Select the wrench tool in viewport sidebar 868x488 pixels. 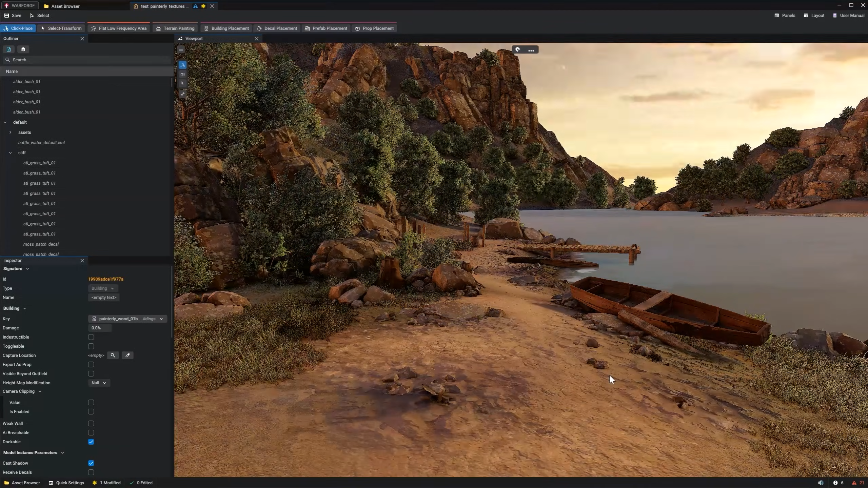[182, 94]
